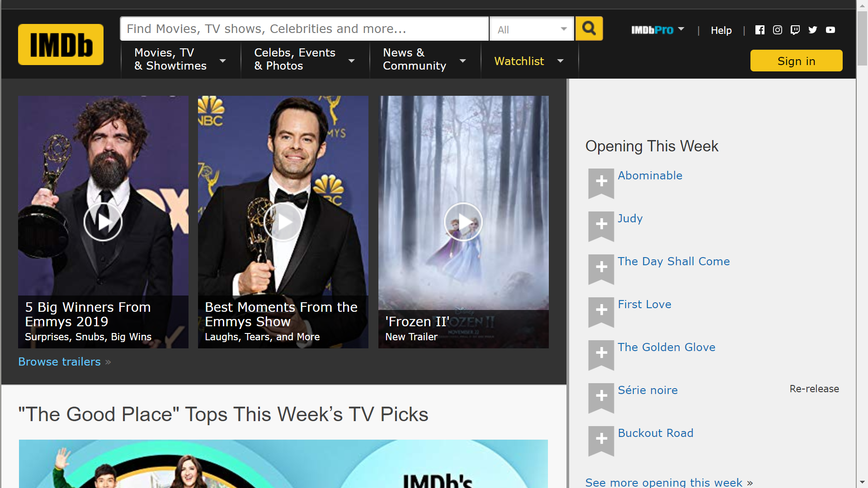The height and width of the screenshot is (488, 868).
Task: Add Abominable to watchlist
Action: [x=601, y=182]
